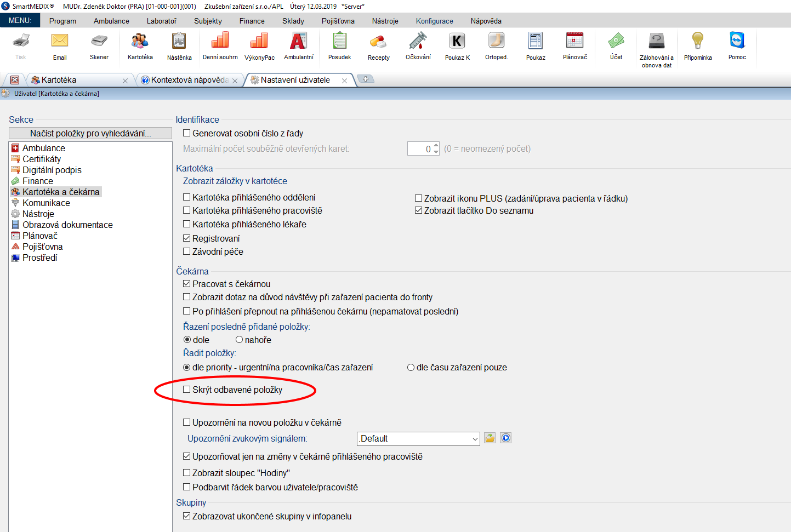Browse for sound file with folder icon

tap(490, 438)
